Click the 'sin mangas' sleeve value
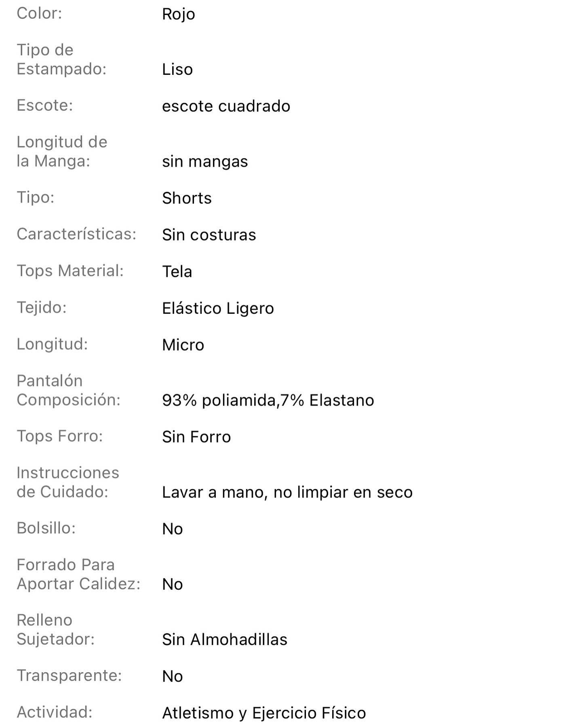The image size is (582, 728). pyautogui.click(x=205, y=161)
